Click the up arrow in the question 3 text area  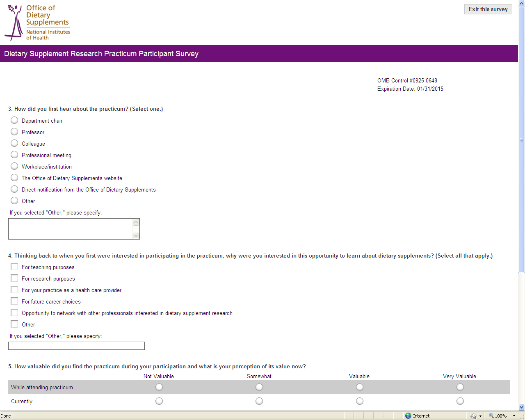point(136,222)
